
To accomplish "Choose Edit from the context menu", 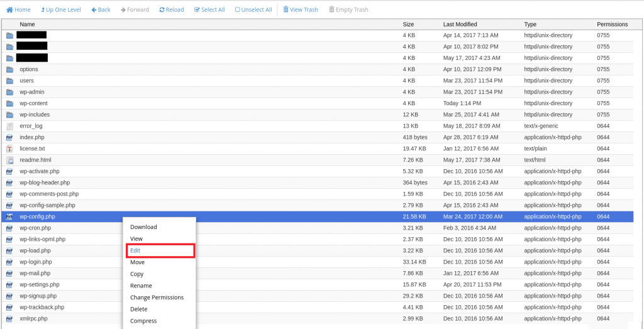I will [x=135, y=250].
